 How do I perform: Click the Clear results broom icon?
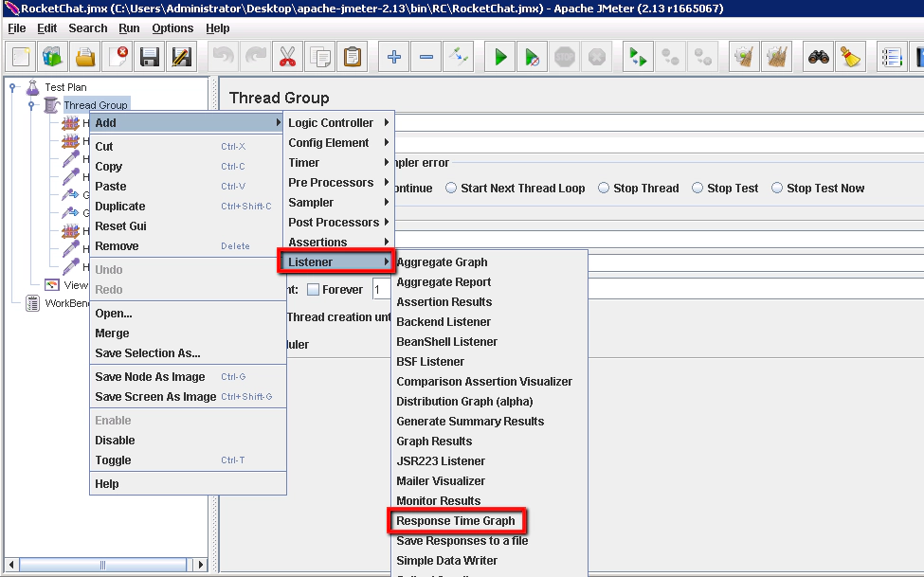[851, 57]
